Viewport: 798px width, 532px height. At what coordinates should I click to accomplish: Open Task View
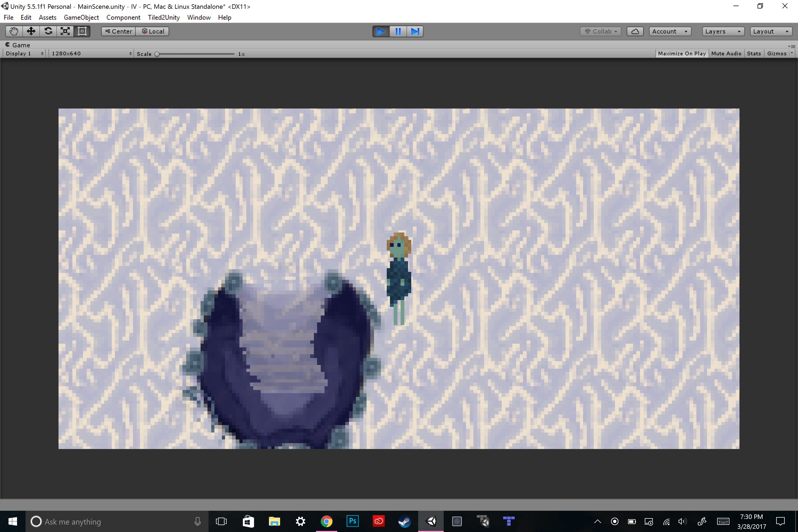tap(221, 521)
